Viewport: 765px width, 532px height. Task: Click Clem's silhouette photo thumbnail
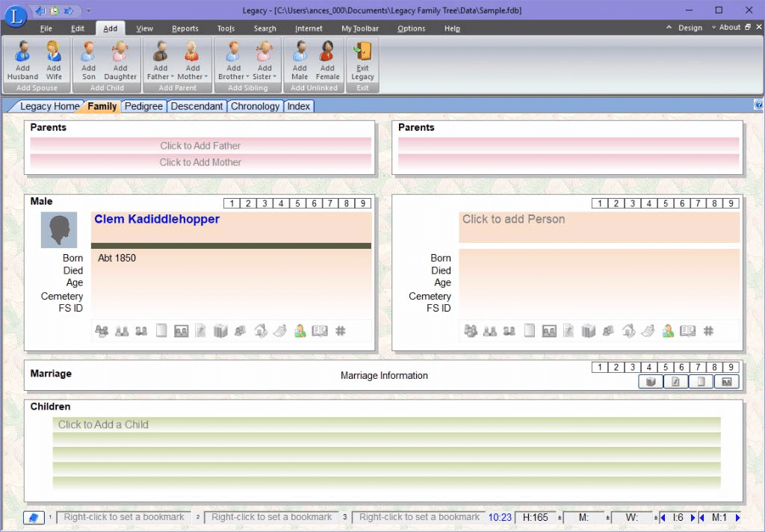(59, 230)
